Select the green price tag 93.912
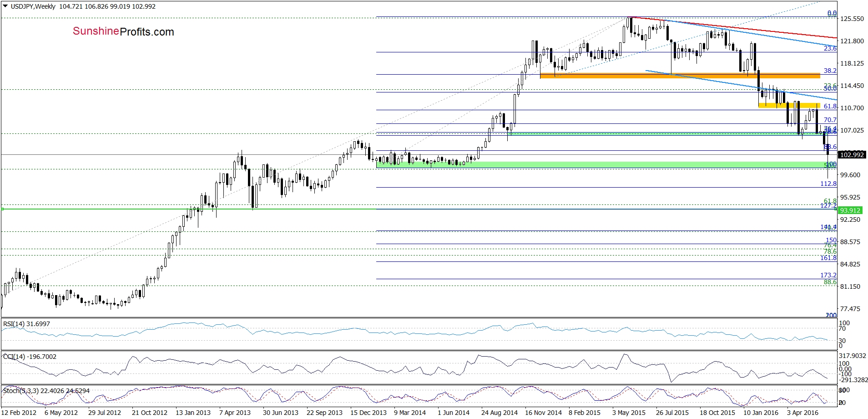 pyautogui.click(x=850, y=210)
